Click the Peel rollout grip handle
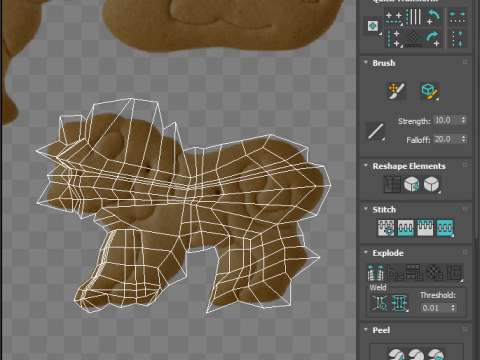Screen dimensions: 480x360 [465, 329]
